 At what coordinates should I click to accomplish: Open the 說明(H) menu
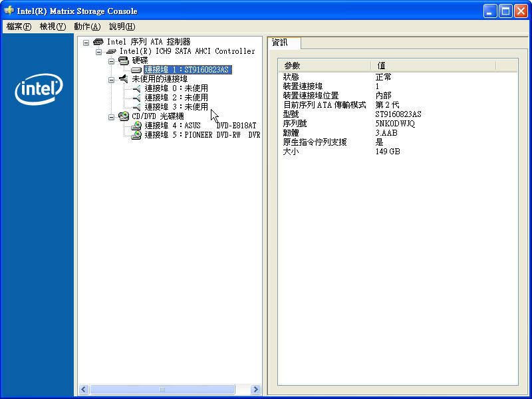(x=122, y=27)
